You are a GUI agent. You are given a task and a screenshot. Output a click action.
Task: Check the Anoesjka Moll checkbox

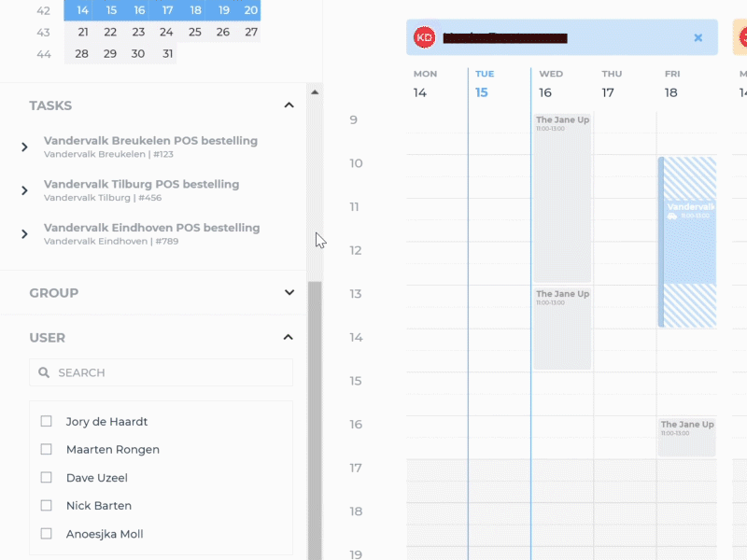point(46,533)
